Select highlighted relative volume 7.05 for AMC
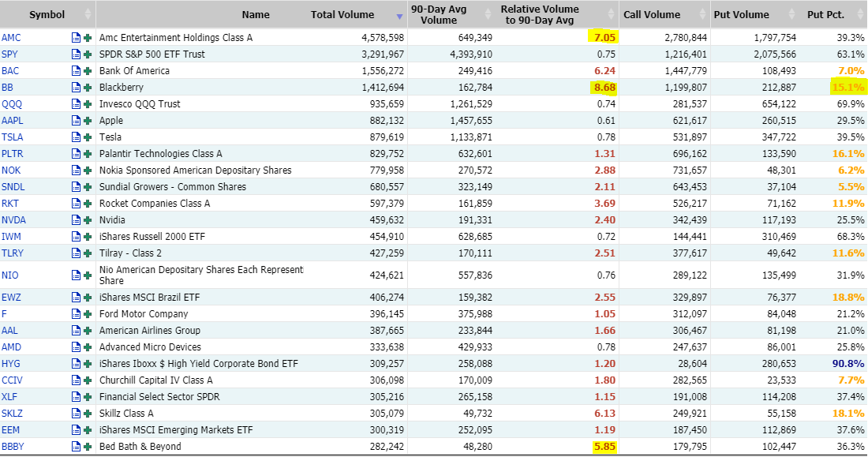868x457 pixels. 604,38
